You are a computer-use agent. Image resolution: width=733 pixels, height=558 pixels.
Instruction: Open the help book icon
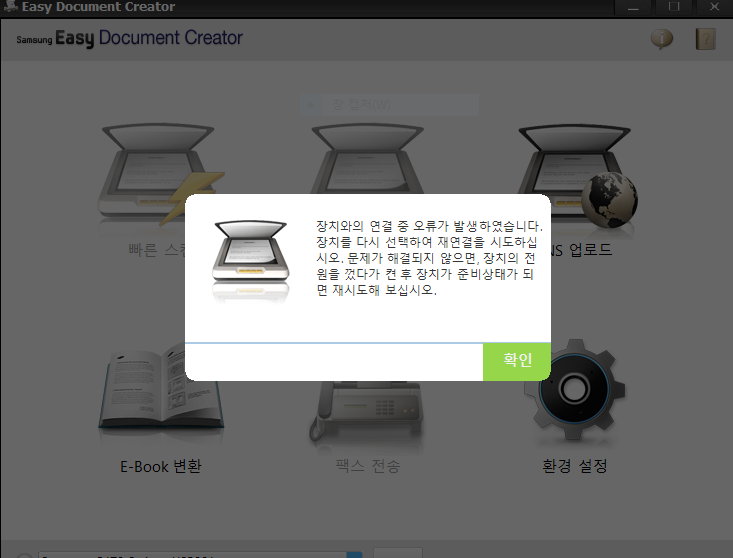click(705, 39)
